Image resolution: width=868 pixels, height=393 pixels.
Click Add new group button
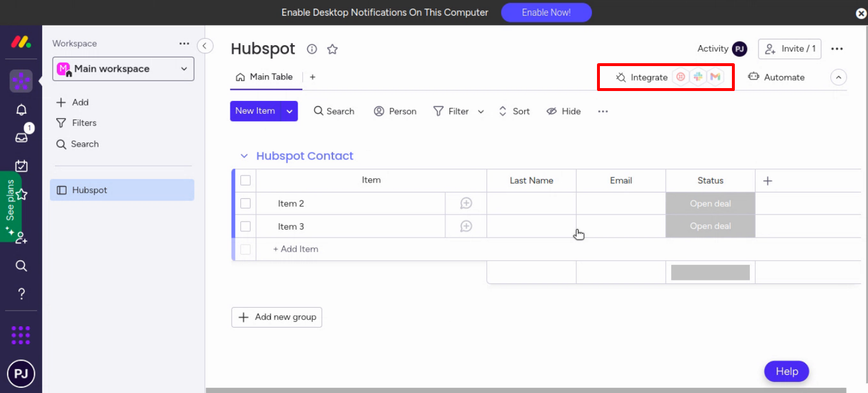(277, 317)
